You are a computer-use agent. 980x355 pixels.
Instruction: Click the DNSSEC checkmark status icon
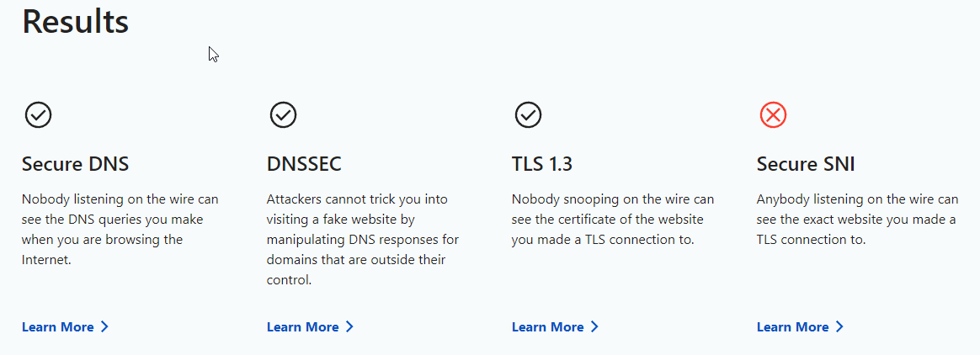click(283, 114)
